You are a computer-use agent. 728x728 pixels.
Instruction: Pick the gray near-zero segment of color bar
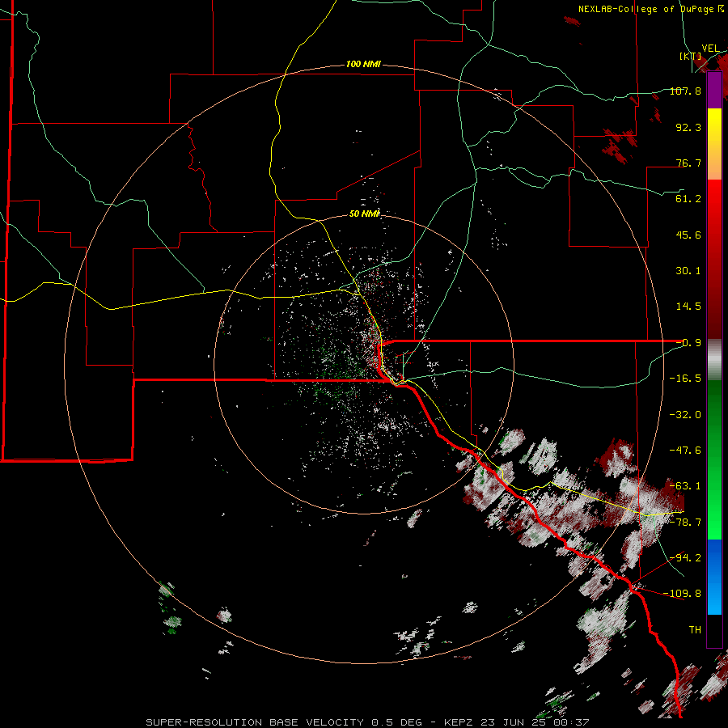tap(714, 360)
